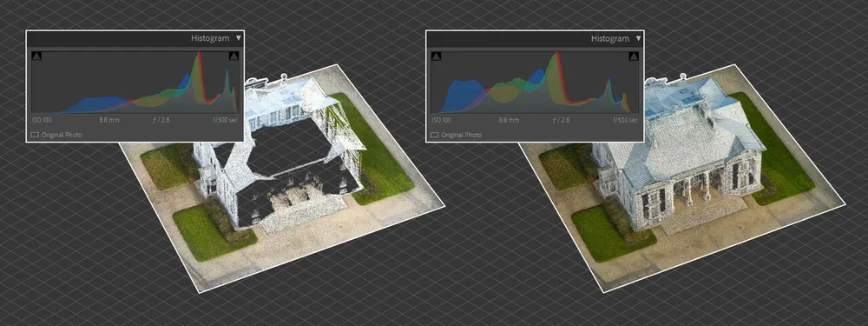Click 8.8 mm focal length in right histogram
This screenshot has height=326, width=868.
pyautogui.click(x=510, y=120)
